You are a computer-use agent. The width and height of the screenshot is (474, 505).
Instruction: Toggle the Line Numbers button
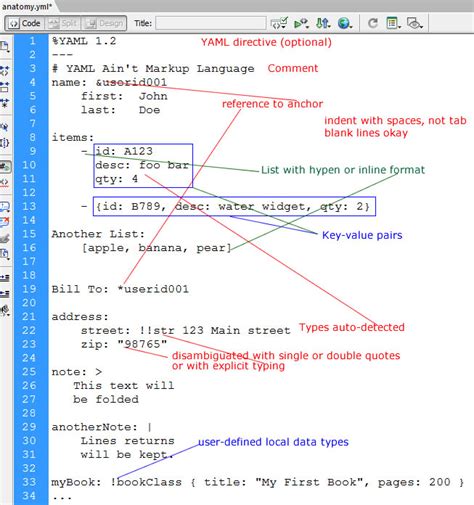[5, 166]
